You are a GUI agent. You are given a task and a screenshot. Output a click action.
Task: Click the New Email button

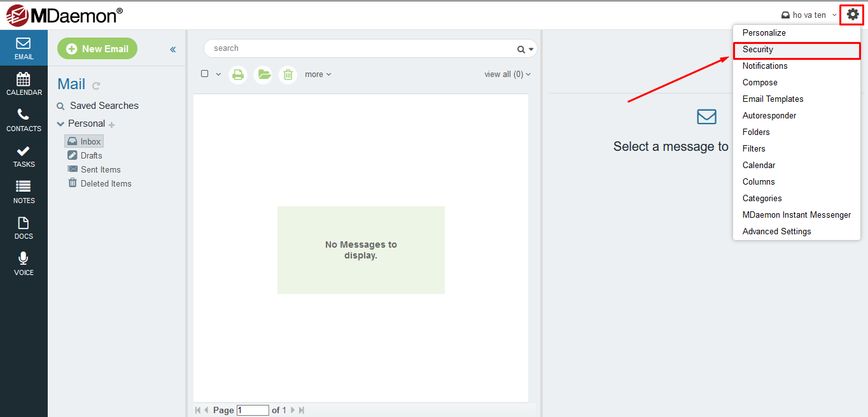97,49
